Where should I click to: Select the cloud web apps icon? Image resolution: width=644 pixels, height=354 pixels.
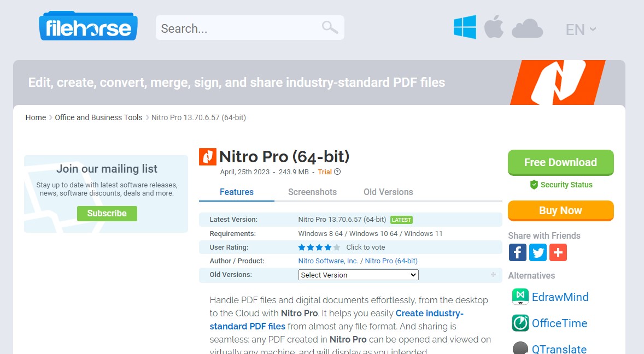point(528,28)
